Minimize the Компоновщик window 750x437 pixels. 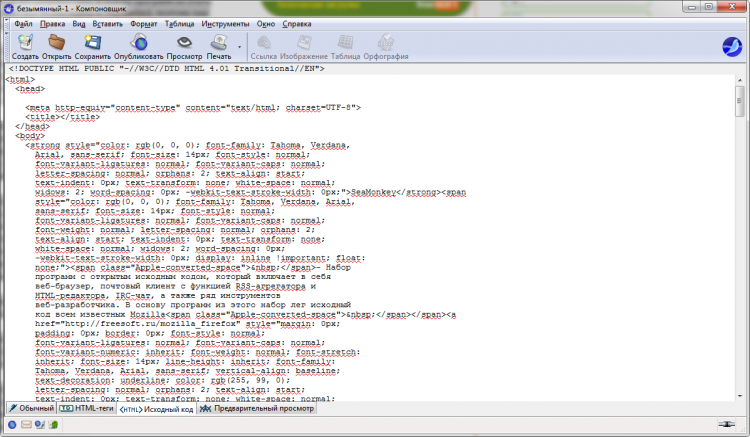[692, 7]
